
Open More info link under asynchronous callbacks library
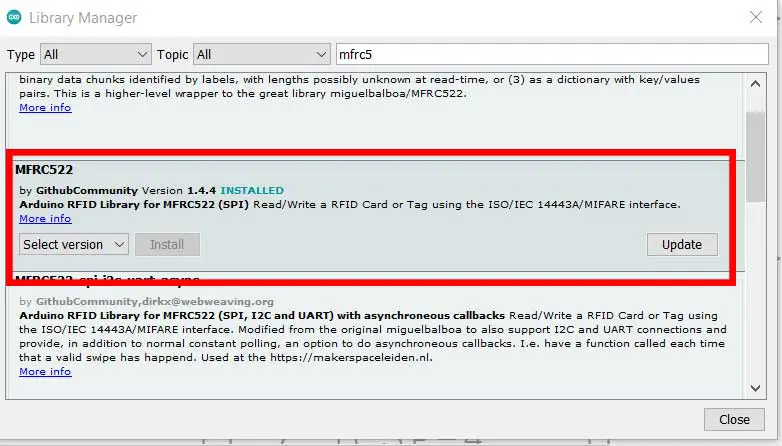[45, 372]
